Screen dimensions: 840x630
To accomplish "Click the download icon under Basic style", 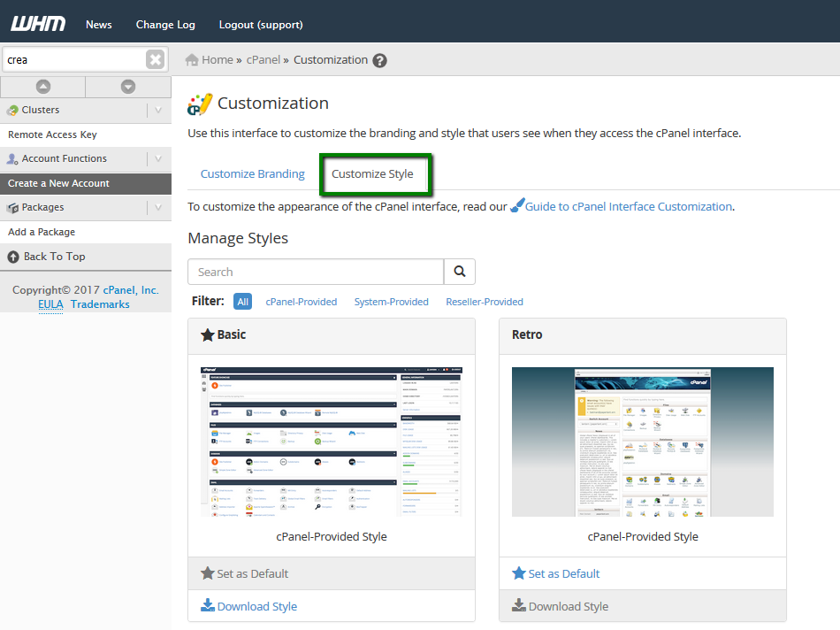I will point(208,605).
